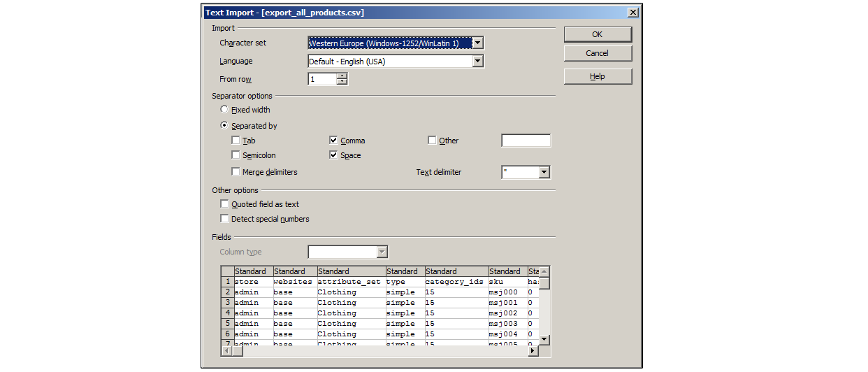Open Help for Text Import

598,76
